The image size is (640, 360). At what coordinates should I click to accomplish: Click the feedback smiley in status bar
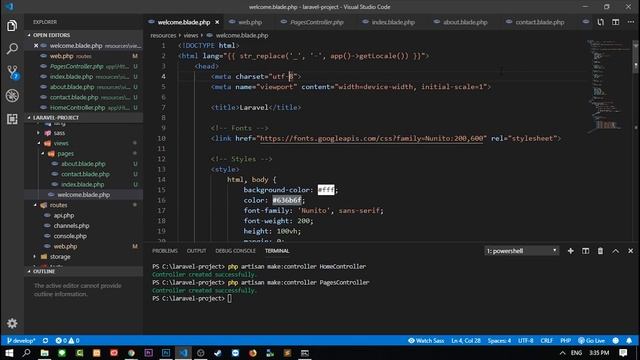coord(616,340)
